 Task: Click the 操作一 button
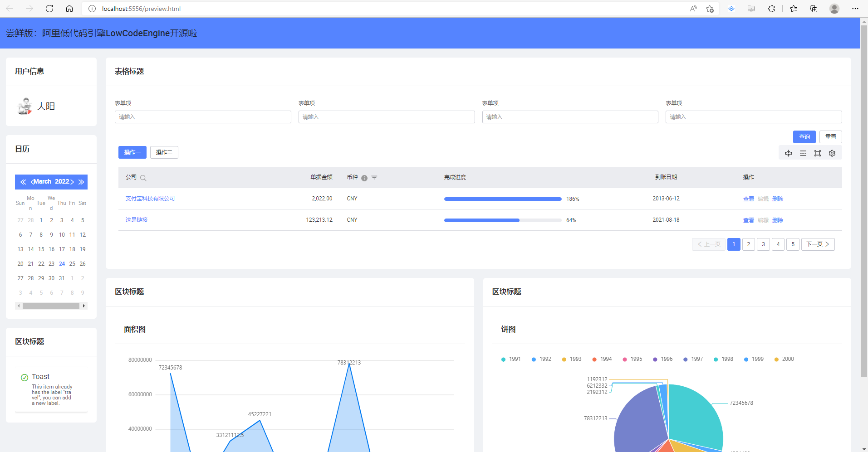132,152
